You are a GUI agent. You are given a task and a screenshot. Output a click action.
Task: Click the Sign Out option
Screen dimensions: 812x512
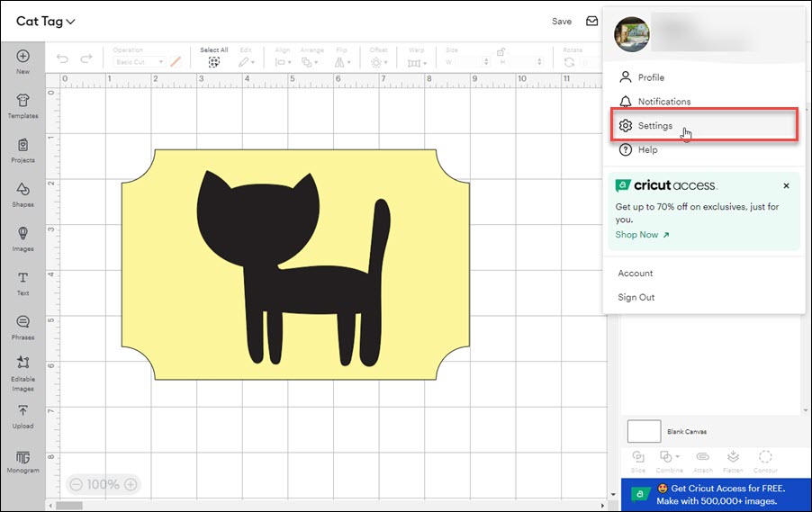pyautogui.click(x=636, y=298)
